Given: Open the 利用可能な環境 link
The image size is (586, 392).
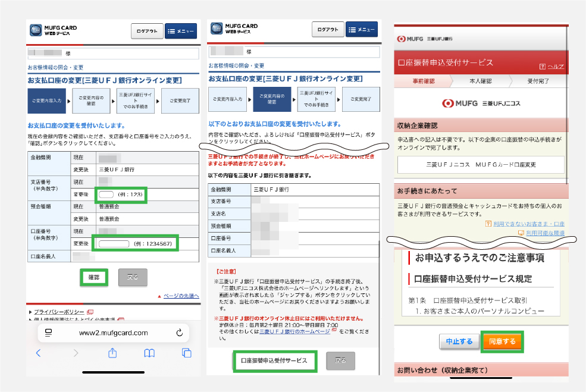Looking at the screenshot, I should pos(546,233).
